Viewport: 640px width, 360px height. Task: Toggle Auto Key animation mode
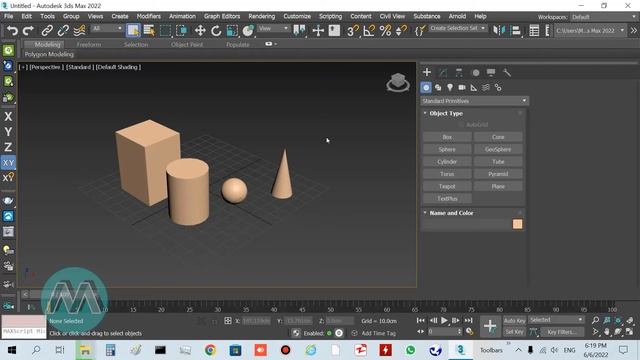point(514,320)
